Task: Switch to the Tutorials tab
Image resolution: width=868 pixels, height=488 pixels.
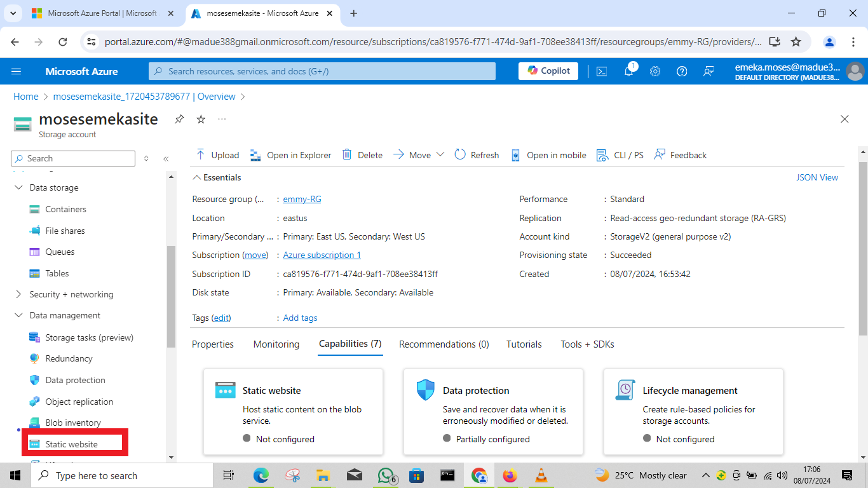Action: point(524,344)
